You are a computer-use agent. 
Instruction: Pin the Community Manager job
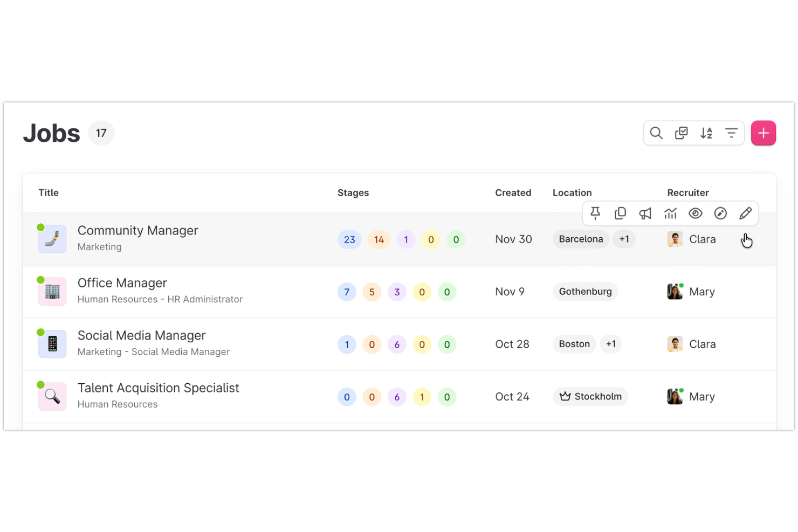pyautogui.click(x=595, y=213)
